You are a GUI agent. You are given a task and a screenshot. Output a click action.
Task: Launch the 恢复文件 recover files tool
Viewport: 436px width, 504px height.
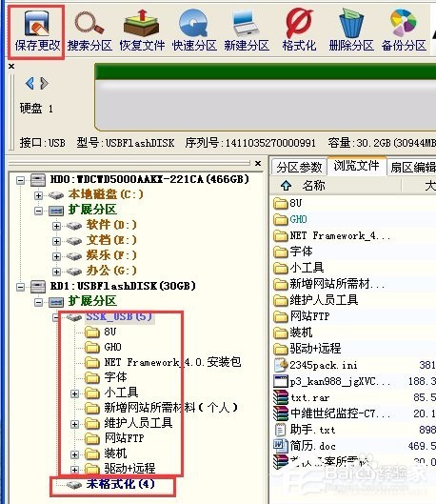pyautogui.click(x=142, y=31)
